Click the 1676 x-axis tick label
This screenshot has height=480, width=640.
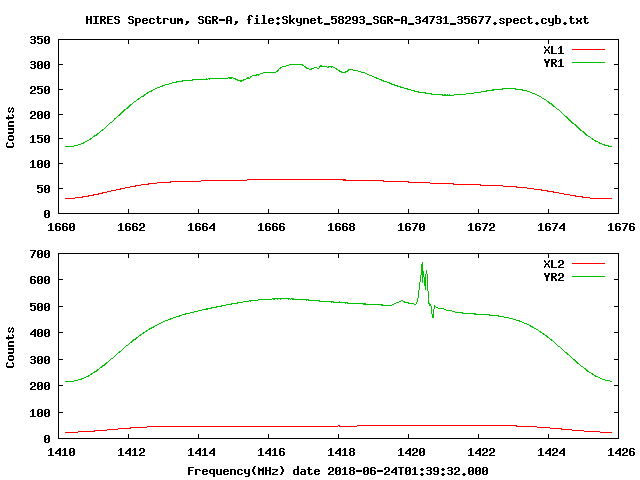point(621,227)
